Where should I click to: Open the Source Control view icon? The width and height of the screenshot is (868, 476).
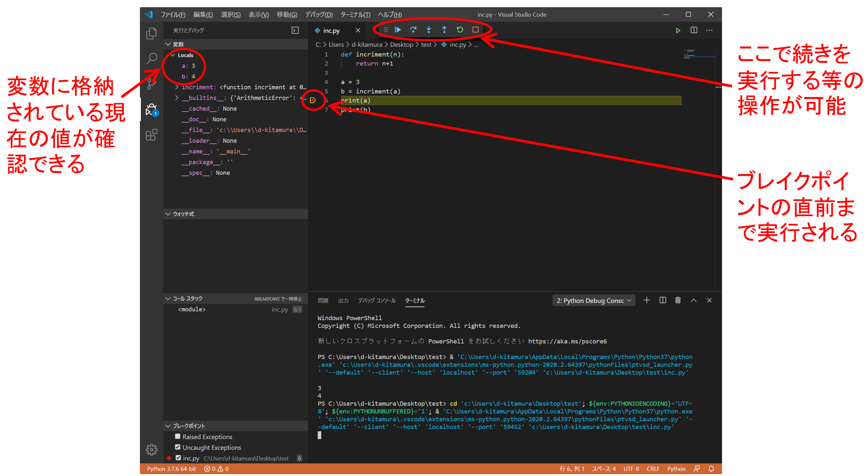(x=151, y=84)
